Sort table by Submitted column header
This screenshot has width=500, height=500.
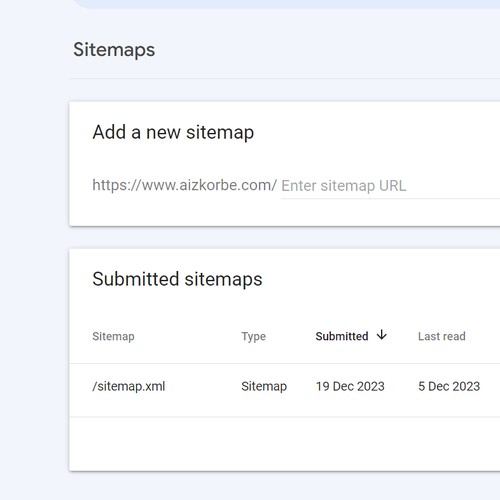[342, 336]
